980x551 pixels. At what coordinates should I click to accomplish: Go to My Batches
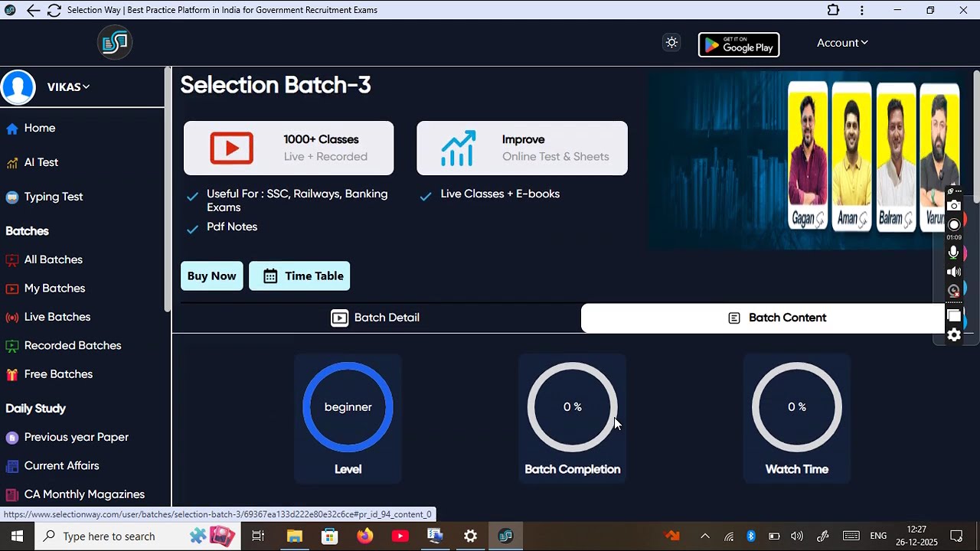(54, 289)
